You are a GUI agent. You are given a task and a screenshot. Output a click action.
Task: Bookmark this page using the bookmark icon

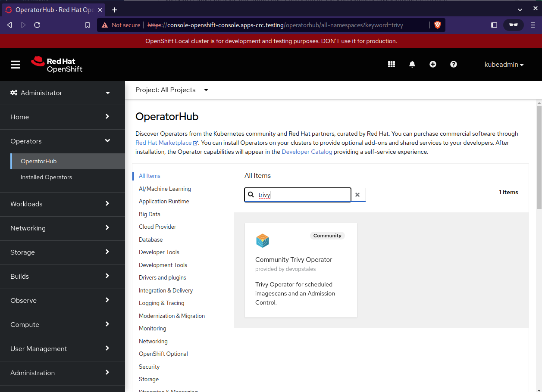(x=88, y=25)
